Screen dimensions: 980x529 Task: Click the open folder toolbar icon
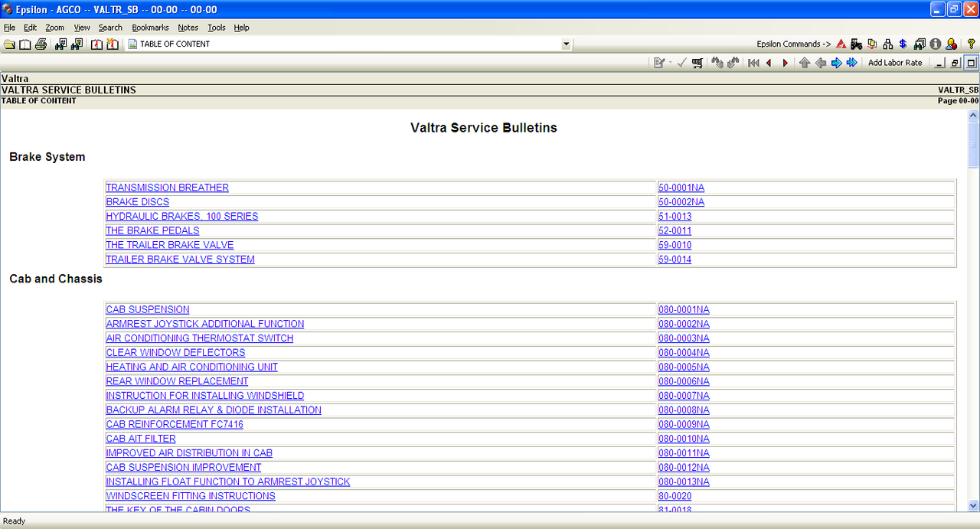(9, 44)
